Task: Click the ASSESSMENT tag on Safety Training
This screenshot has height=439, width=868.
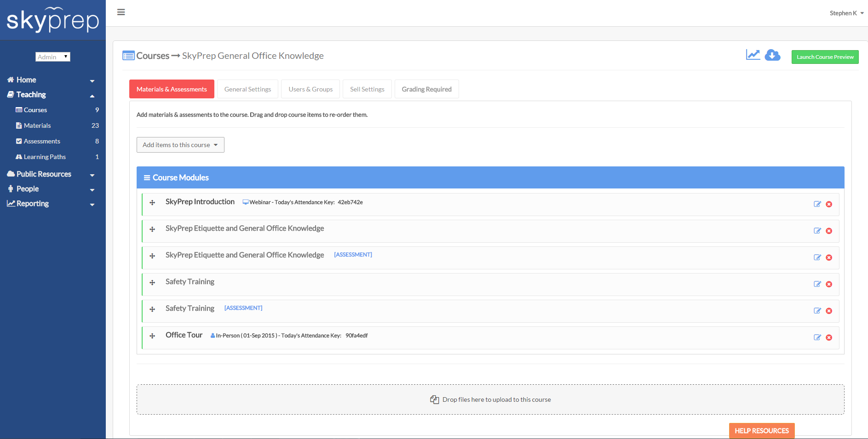Action: pyautogui.click(x=243, y=308)
